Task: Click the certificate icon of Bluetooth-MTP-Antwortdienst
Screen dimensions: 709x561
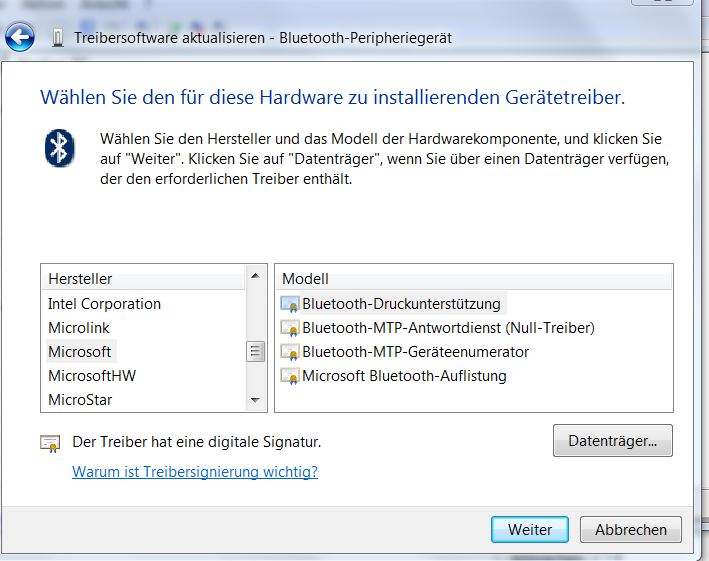Action: [x=290, y=328]
